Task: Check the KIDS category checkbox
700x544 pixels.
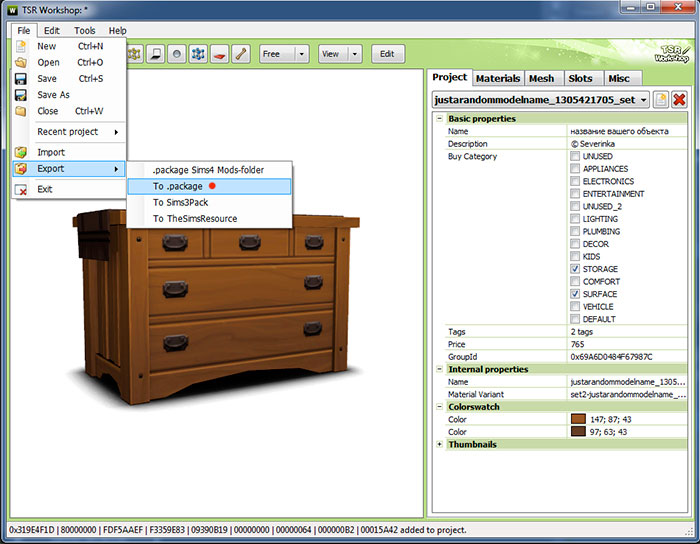Action: coord(575,256)
